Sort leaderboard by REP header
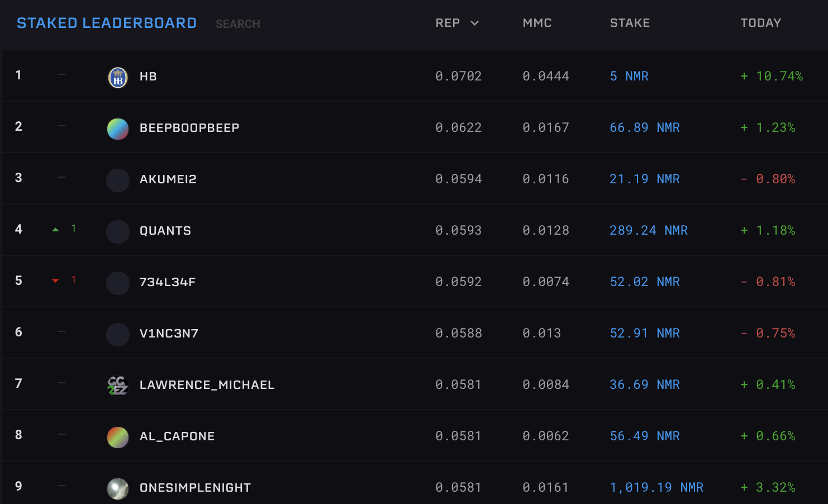 click(448, 23)
